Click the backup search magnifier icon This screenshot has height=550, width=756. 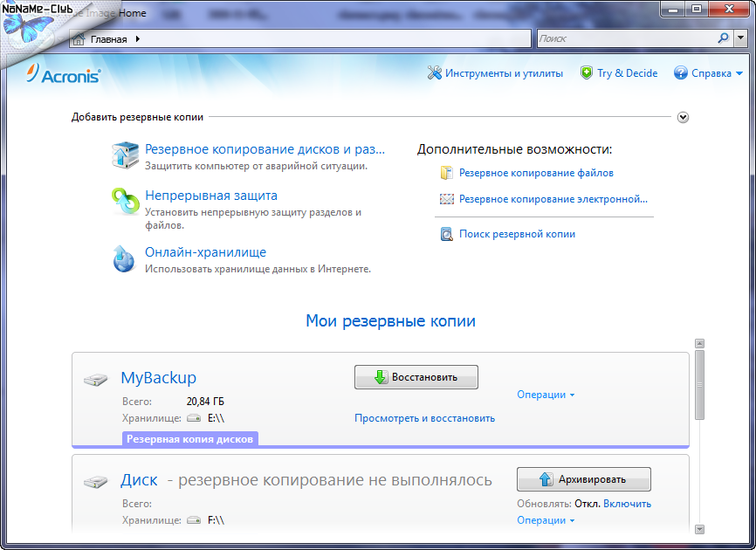447,234
